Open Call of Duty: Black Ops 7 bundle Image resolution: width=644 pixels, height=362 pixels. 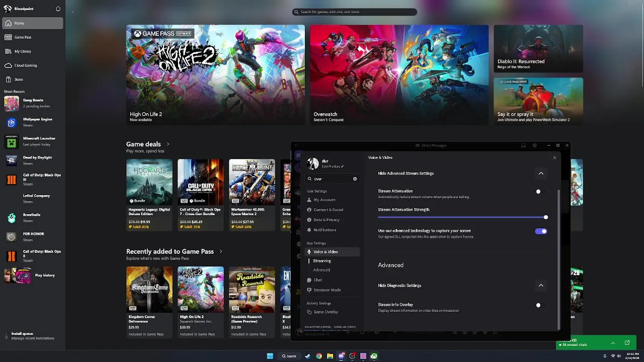pos(201,195)
